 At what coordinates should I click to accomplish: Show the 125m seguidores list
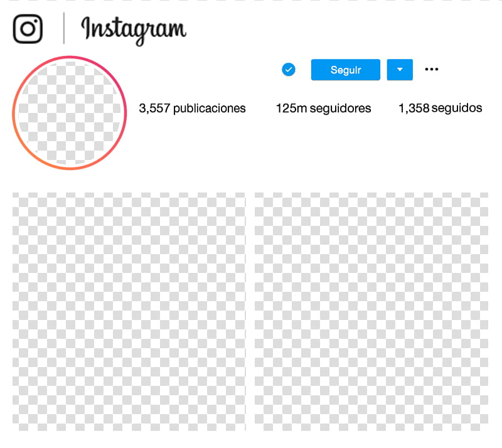(323, 109)
